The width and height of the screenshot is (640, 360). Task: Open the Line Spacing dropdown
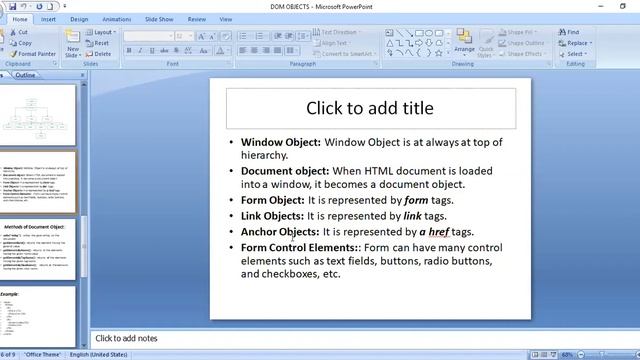pos(302,36)
